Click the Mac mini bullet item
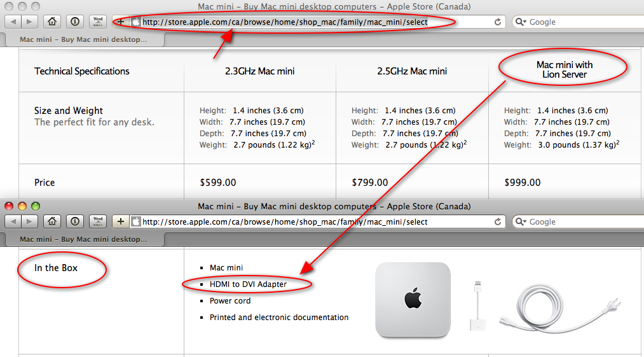This screenshot has height=357, width=644. click(x=226, y=268)
